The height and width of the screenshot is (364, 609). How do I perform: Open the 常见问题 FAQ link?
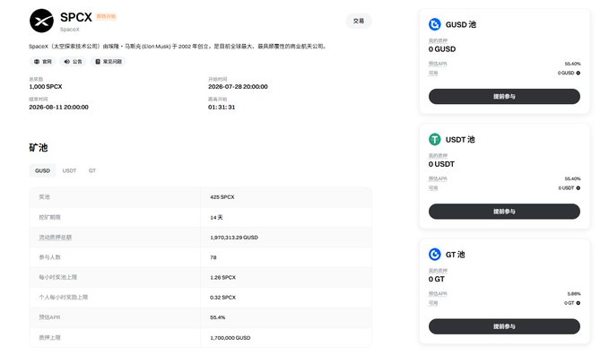109,61
